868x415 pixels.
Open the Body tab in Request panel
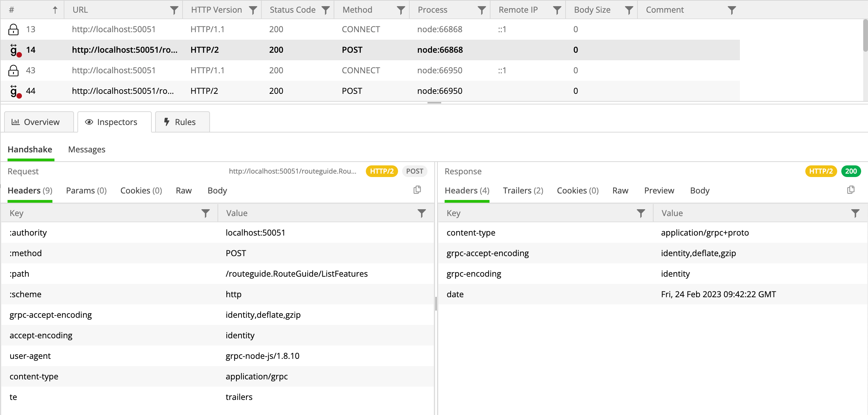[x=218, y=190]
